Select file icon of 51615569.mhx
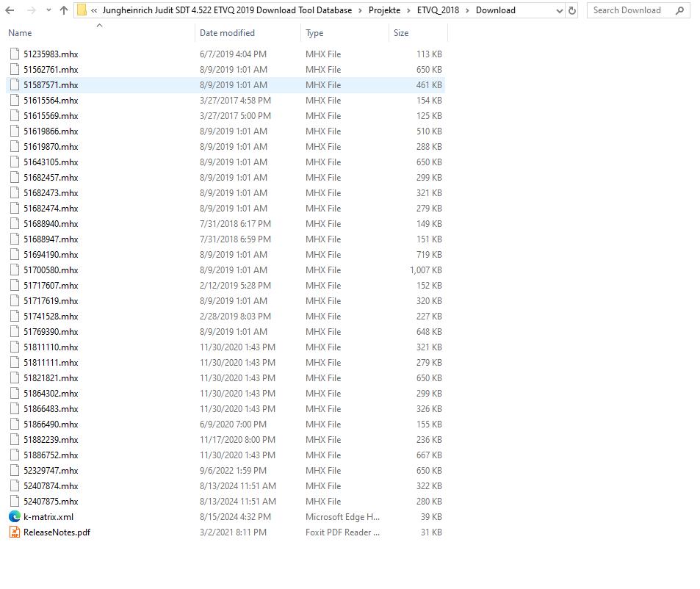Viewport: 700px width, 589px height. point(15,116)
